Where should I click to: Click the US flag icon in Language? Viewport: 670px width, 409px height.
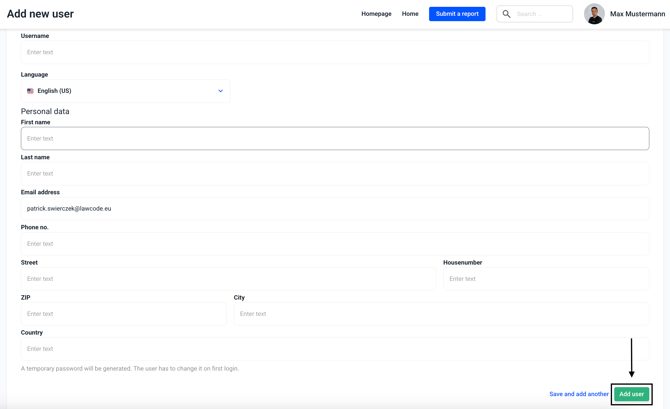pyautogui.click(x=30, y=91)
